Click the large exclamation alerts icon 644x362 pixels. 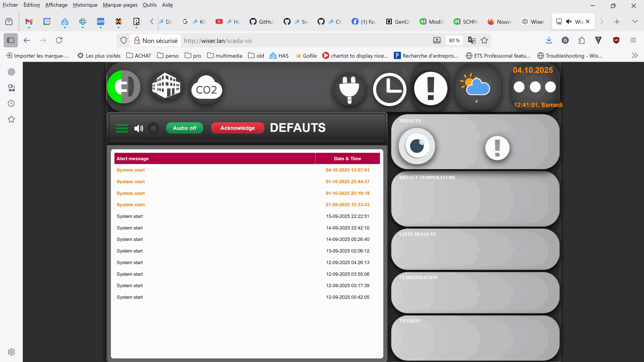[431, 88]
